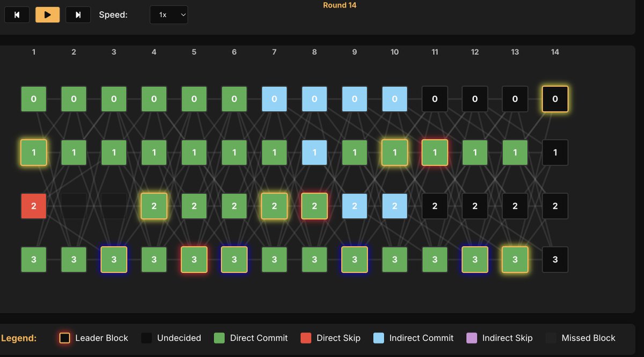Click the Indirect Commit legend text

click(421, 338)
